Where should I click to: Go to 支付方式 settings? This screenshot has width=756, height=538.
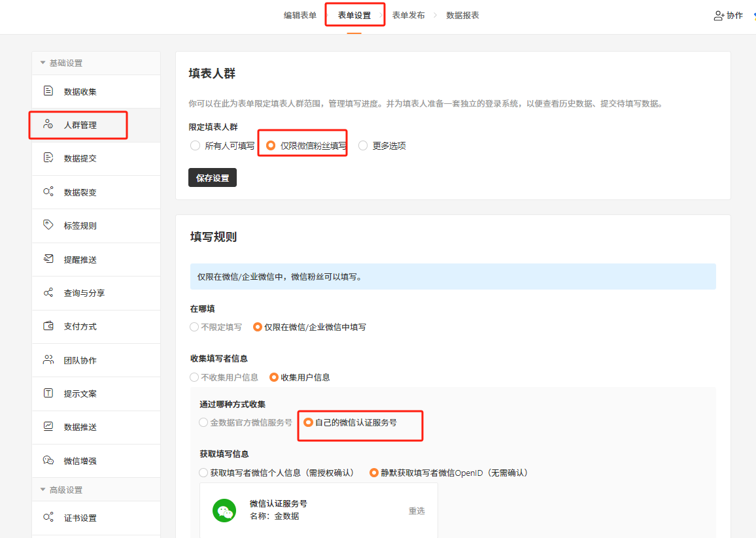(96, 326)
